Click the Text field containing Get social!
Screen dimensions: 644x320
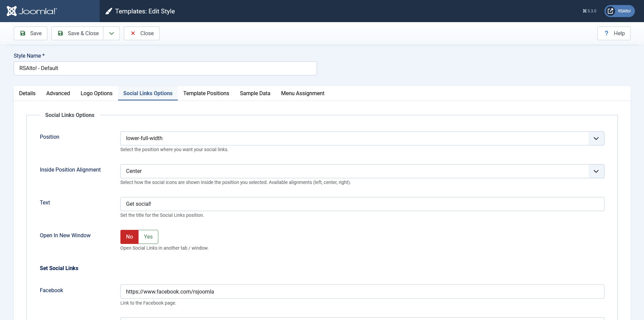(362, 204)
